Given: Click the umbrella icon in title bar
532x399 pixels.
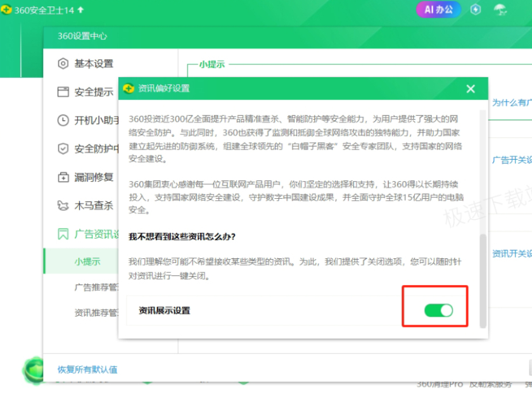Looking at the screenshot, I should [x=500, y=9].
